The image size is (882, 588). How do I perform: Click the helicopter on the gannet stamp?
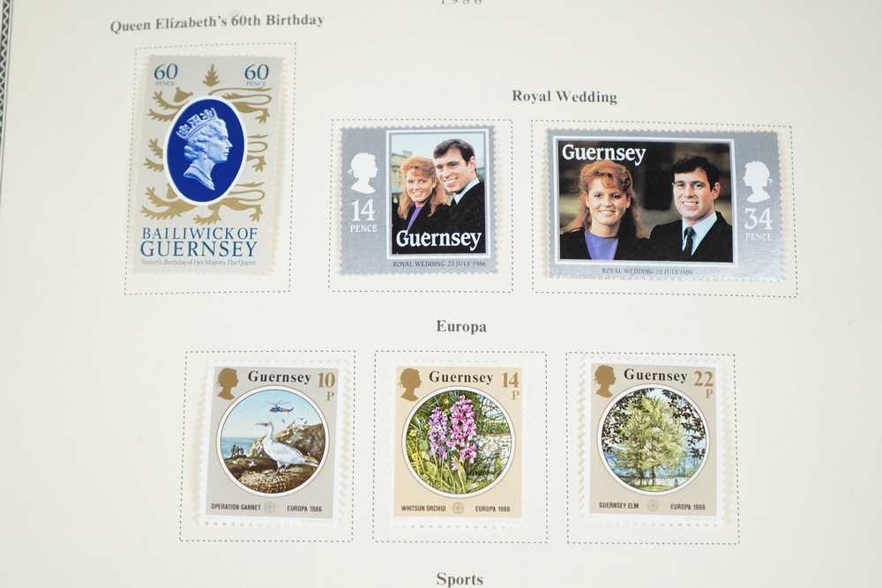[x=279, y=406]
